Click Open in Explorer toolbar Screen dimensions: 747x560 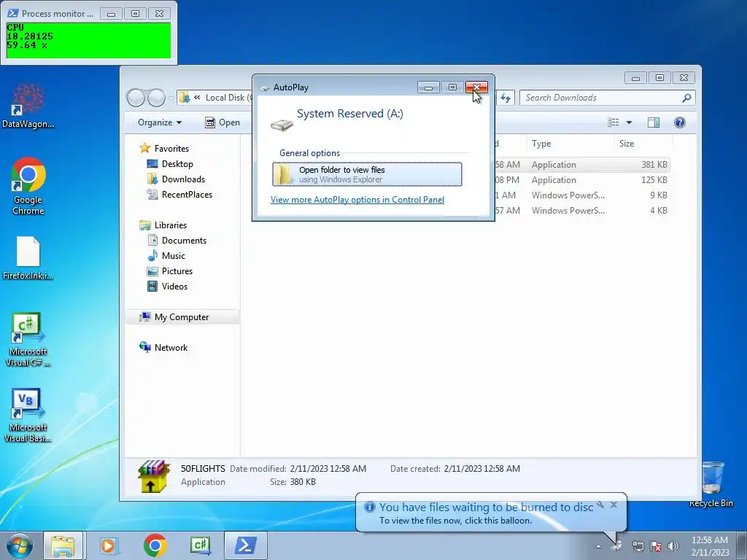click(222, 122)
